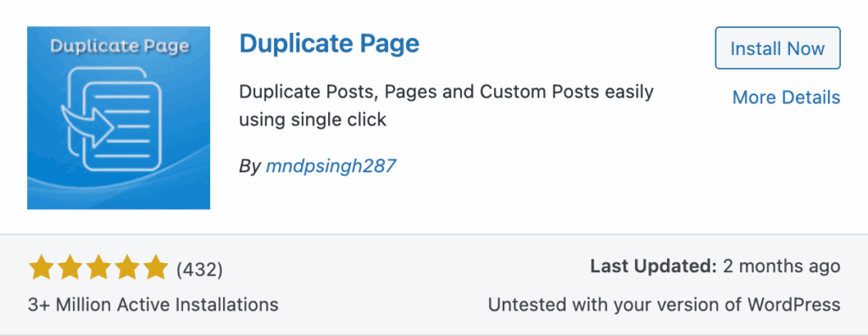Visit author mndpsingh287's profile link
Image resolution: width=868 pixels, height=336 pixels.
pos(331,165)
